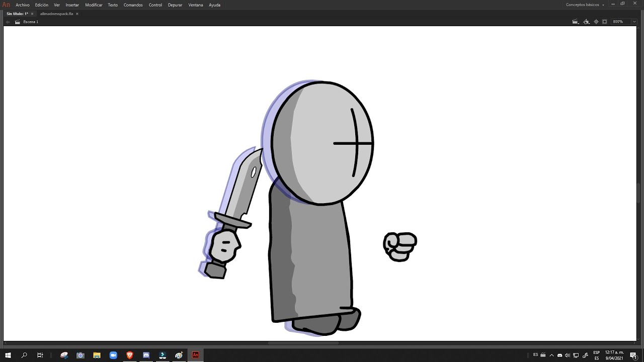The image size is (644, 362).
Task: Open the Edit Symbols dropdown
Action: tap(586, 22)
